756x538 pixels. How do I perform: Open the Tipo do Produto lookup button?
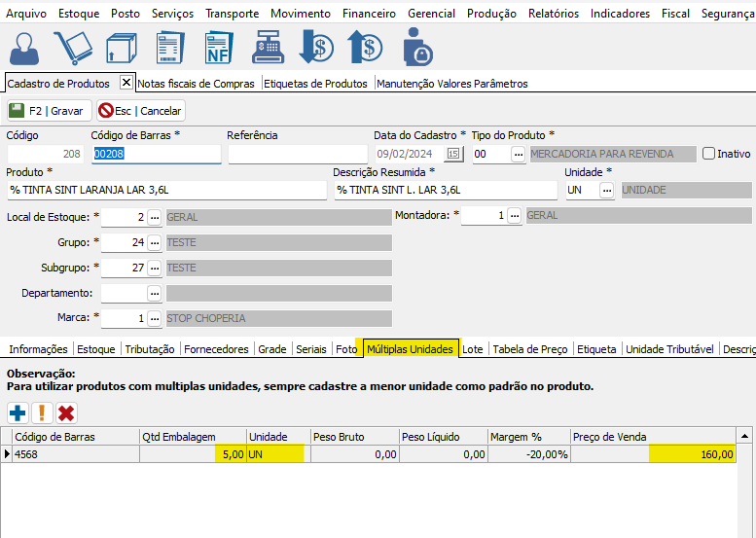(x=518, y=154)
